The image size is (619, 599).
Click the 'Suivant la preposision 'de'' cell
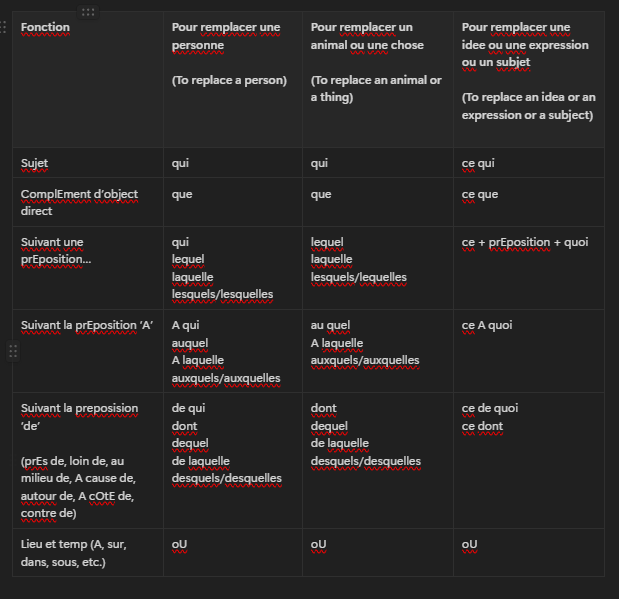coord(88,460)
